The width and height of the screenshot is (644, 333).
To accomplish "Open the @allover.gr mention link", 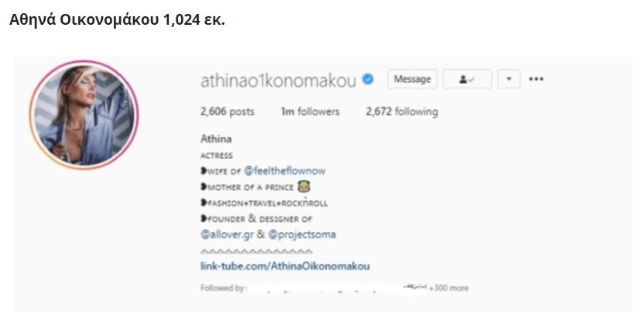I will pyautogui.click(x=227, y=235).
